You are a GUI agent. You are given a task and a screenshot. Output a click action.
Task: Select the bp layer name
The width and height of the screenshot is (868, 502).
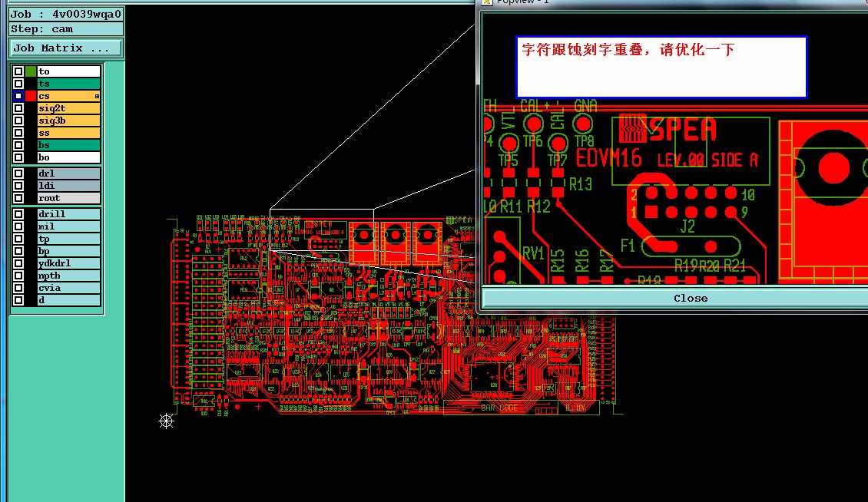pos(68,251)
